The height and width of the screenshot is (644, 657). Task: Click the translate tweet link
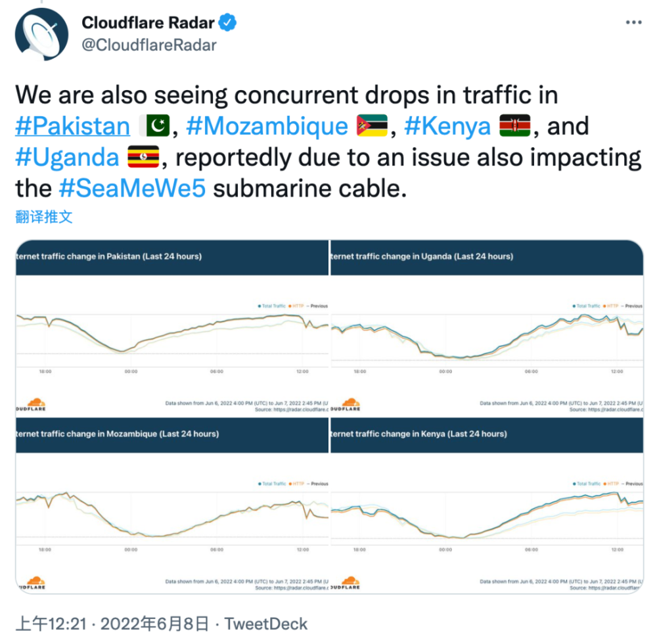coord(44,218)
